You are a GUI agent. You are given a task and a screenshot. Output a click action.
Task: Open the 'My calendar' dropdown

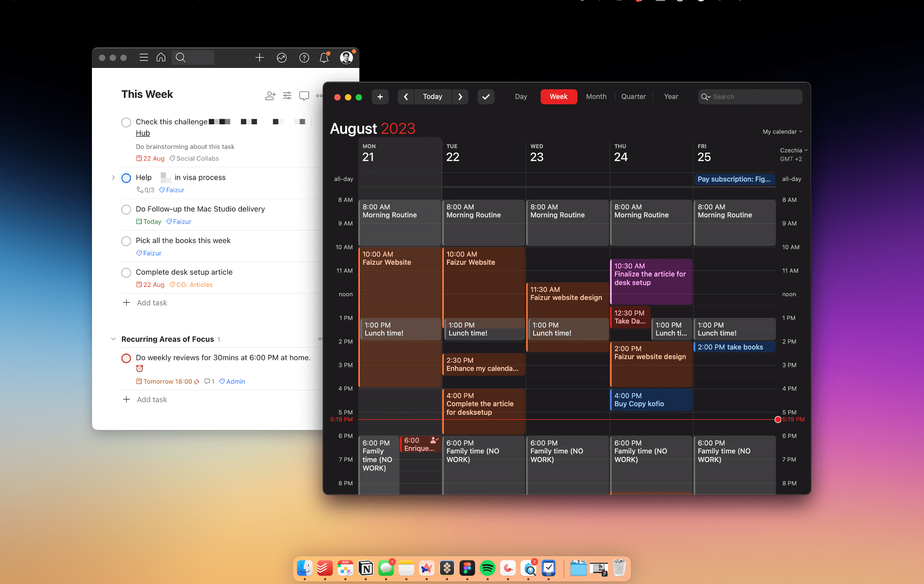(x=783, y=131)
